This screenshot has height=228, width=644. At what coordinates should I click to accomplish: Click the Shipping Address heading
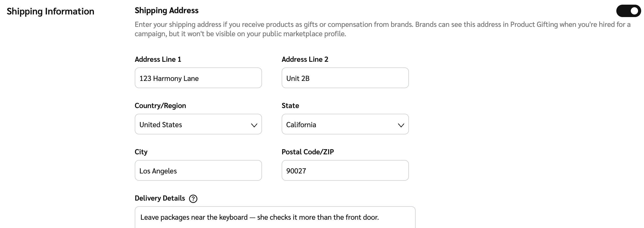point(167,10)
